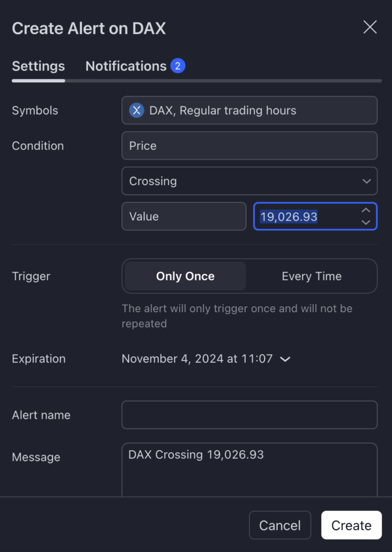Expand the Crossing condition dropdown
The height and width of the screenshot is (552, 392).
tap(249, 181)
